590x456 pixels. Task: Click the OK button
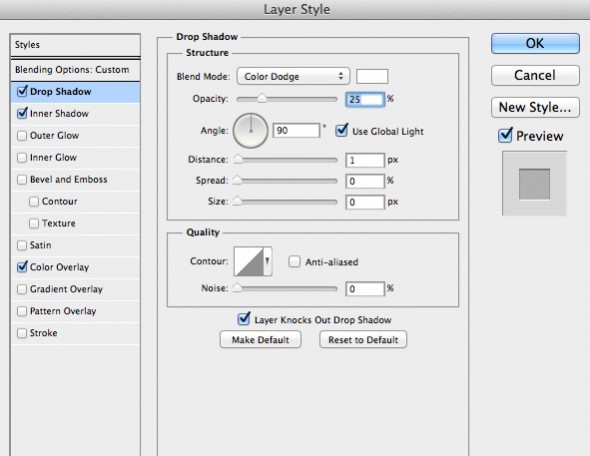[535, 43]
